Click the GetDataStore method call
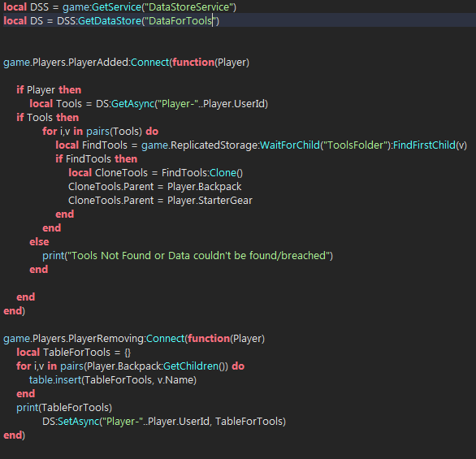This screenshot has height=459, width=476. tap(110, 21)
